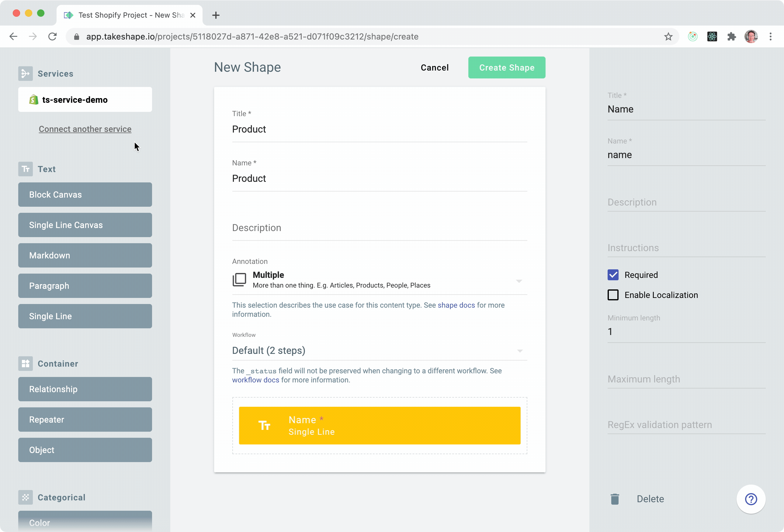
Task: Add an Object field
Action: pos(85,450)
